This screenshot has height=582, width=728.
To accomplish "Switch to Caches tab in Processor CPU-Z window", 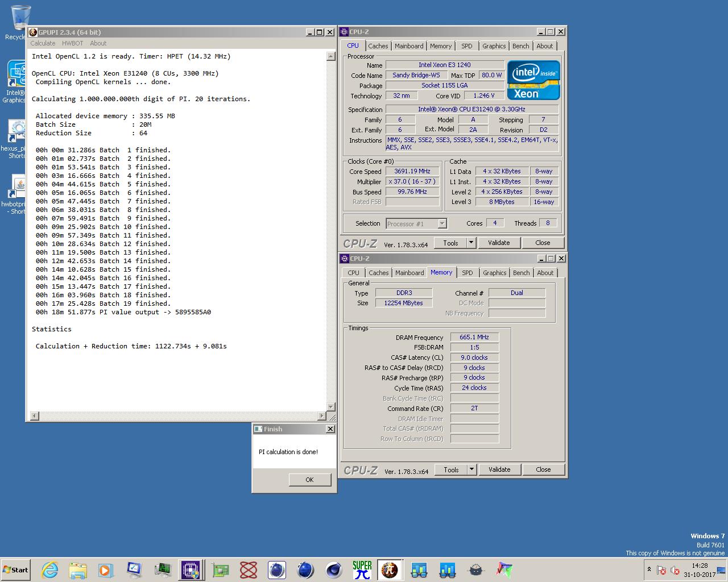I will click(378, 46).
